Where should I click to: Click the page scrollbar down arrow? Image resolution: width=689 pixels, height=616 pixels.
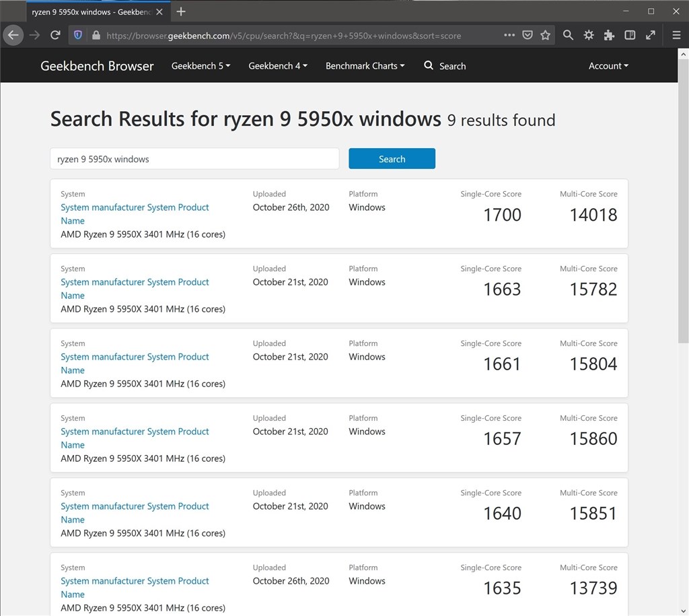[683, 611]
